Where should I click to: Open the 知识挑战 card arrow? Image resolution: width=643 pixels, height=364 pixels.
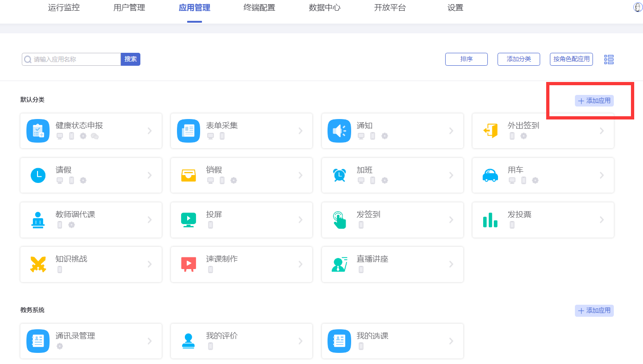point(150,264)
